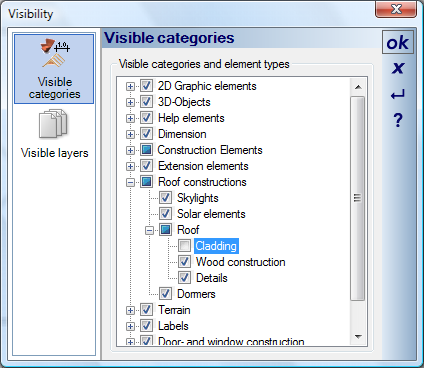Open help with the question mark icon
The width and height of the screenshot is (424, 368).
(x=398, y=120)
